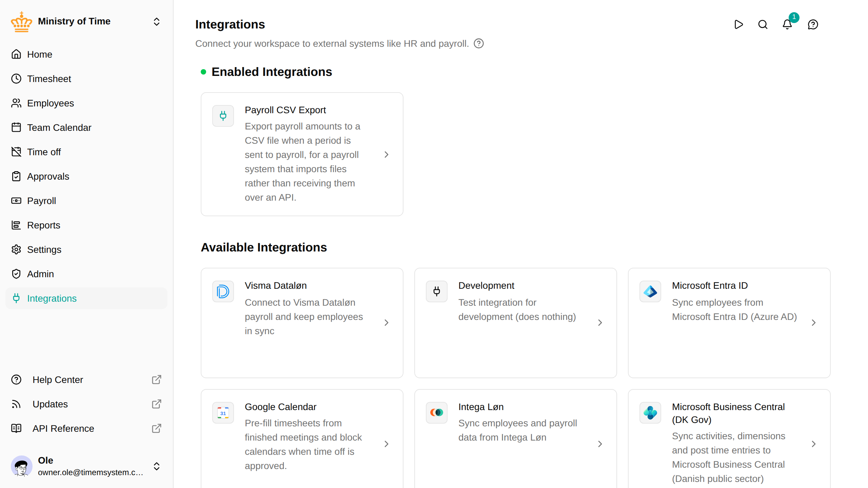Open Payroll CSV Export via its chevron

tap(387, 155)
